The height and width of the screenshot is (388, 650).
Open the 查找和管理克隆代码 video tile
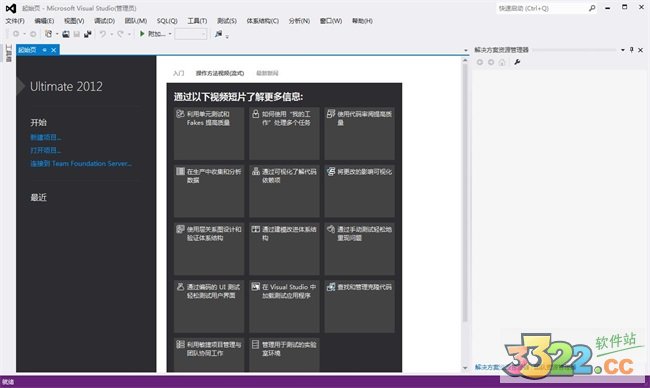360,306
